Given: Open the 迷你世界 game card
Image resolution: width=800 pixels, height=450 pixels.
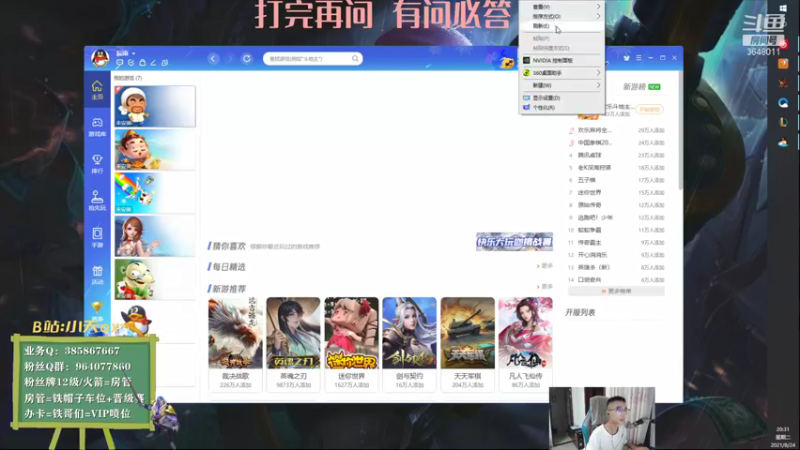Looking at the screenshot, I should click(x=352, y=344).
